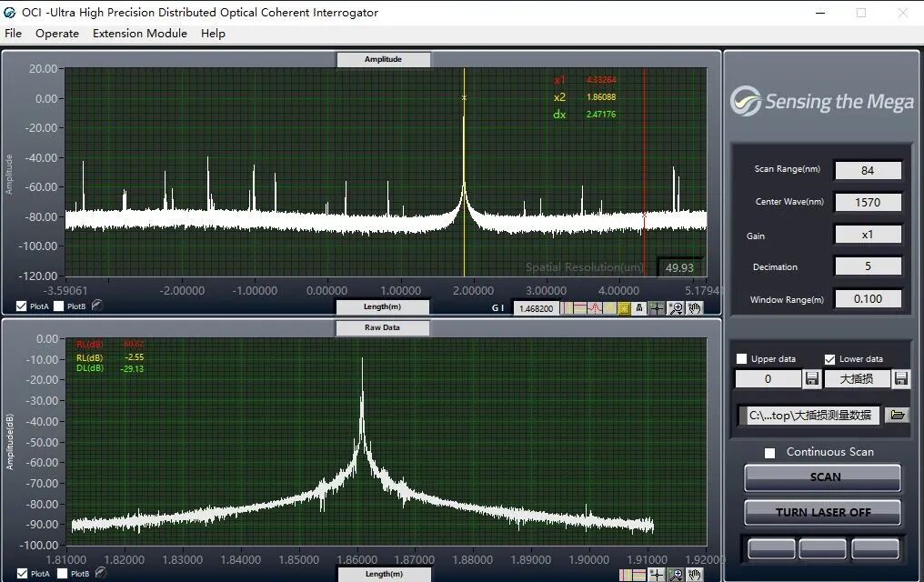Screen dimensions: 924x582
Task: Uncheck PlotA in the Amplitude graph
Action: click(x=22, y=306)
